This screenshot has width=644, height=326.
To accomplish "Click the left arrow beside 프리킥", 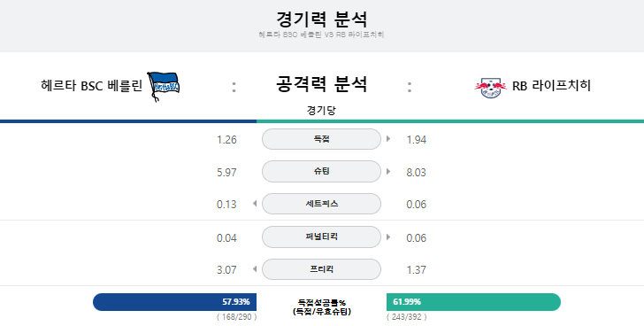I will click(255, 269).
